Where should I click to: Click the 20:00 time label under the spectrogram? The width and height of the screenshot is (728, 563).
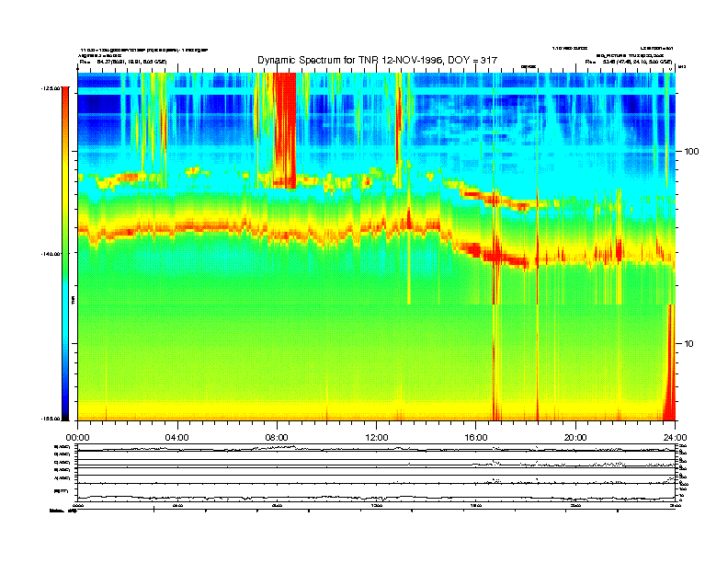point(575,438)
